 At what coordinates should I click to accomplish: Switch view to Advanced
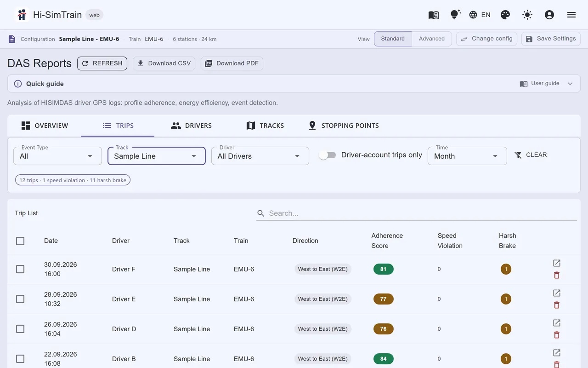click(432, 39)
